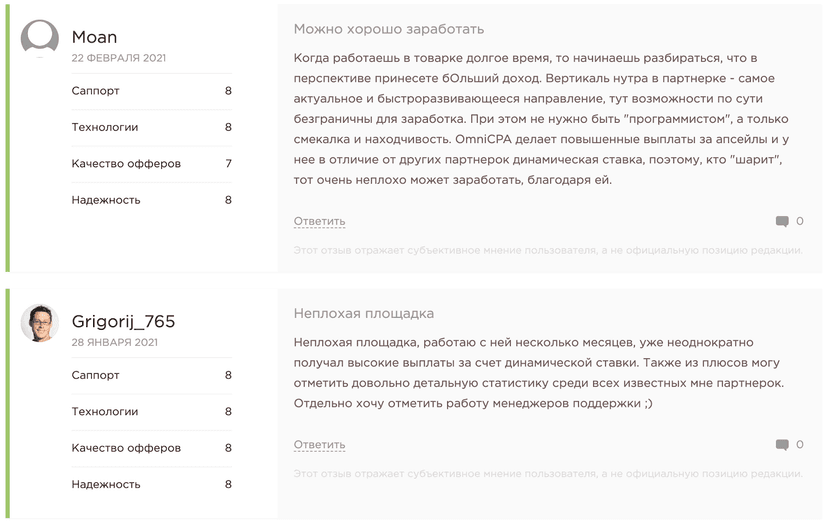The width and height of the screenshot is (828, 525).
Task: Click the date 22 февраля 2021
Action: 119,58
